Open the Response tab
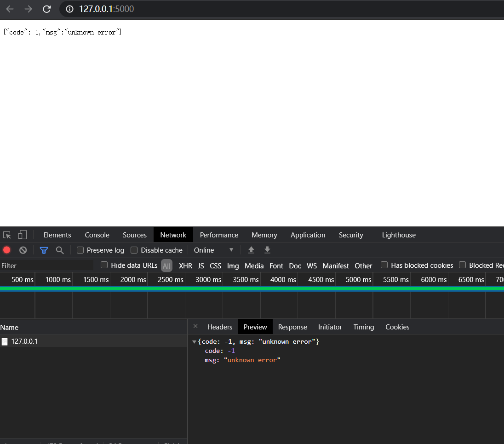This screenshot has height=444, width=504. click(x=292, y=327)
